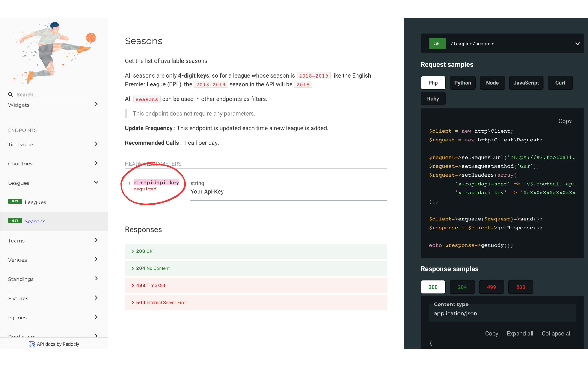Screen dimensions: 588x367
Task: Expand the Injuries endpoint group
Action: pos(54,317)
